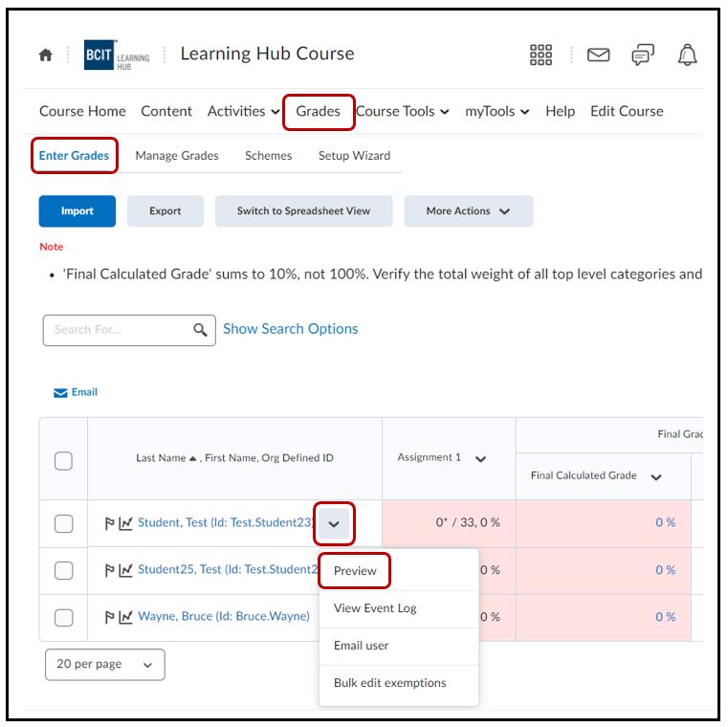Expand the Assignment 1 column chevron

(480, 459)
